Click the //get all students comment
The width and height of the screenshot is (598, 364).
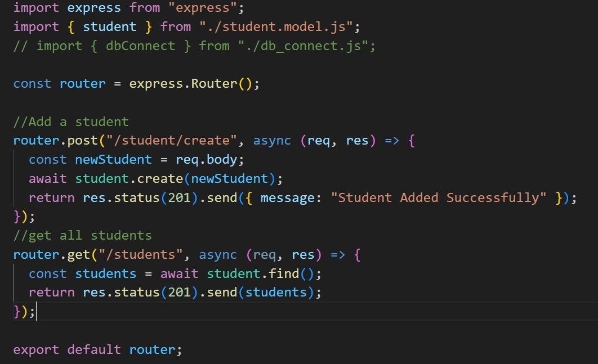pyautogui.click(x=82, y=236)
